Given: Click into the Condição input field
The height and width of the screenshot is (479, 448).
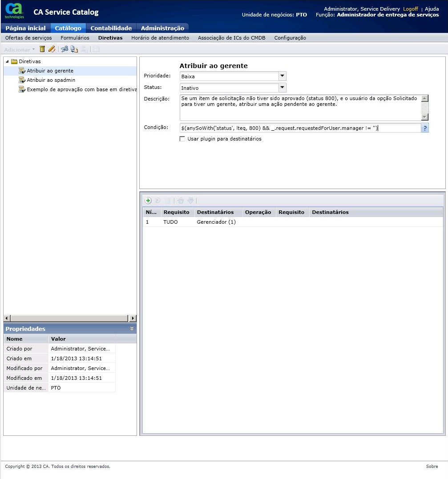Looking at the screenshot, I should click(300, 128).
